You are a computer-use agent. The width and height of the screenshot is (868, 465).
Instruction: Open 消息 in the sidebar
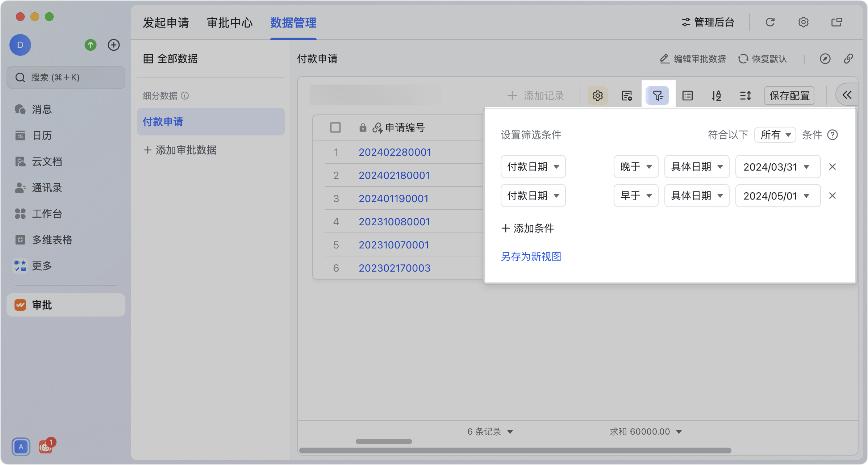[x=66, y=109]
